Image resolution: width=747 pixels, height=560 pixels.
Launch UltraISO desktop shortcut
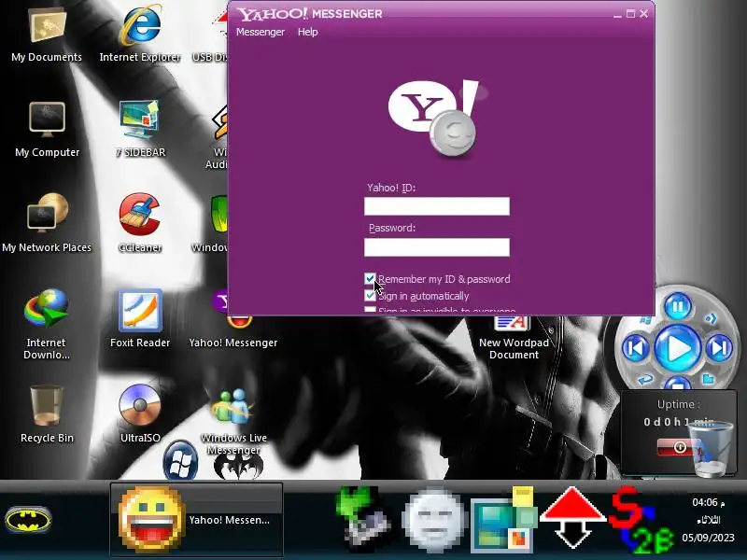click(x=140, y=413)
